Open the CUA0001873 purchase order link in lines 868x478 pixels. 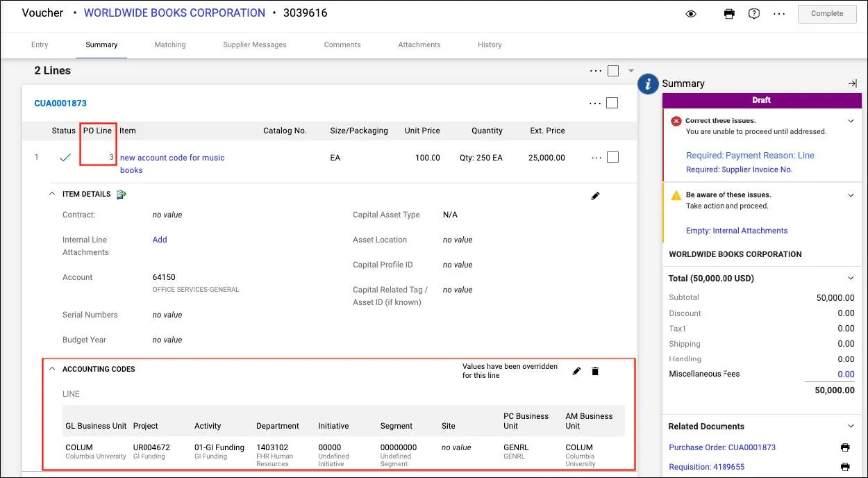point(60,104)
